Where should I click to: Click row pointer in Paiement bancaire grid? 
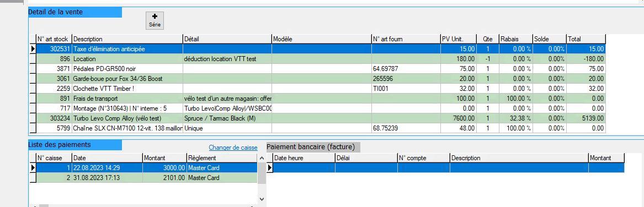click(x=269, y=168)
